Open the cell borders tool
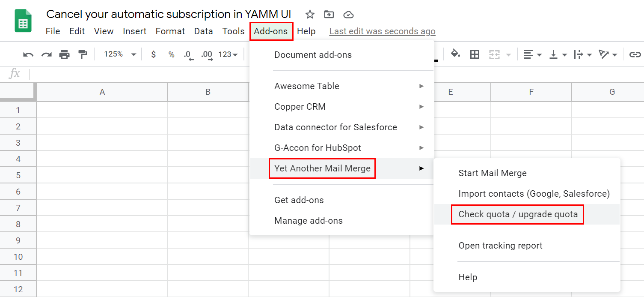 [475, 54]
